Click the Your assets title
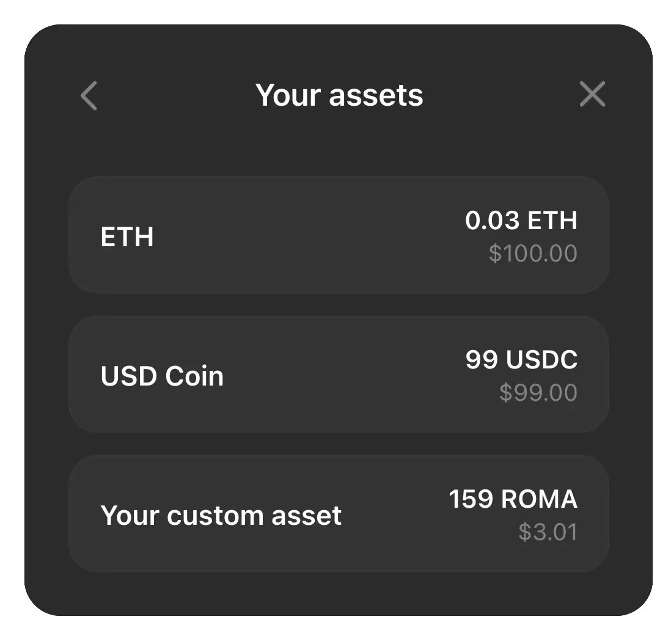Viewport: 671px width, 644px height. click(340, 95)
